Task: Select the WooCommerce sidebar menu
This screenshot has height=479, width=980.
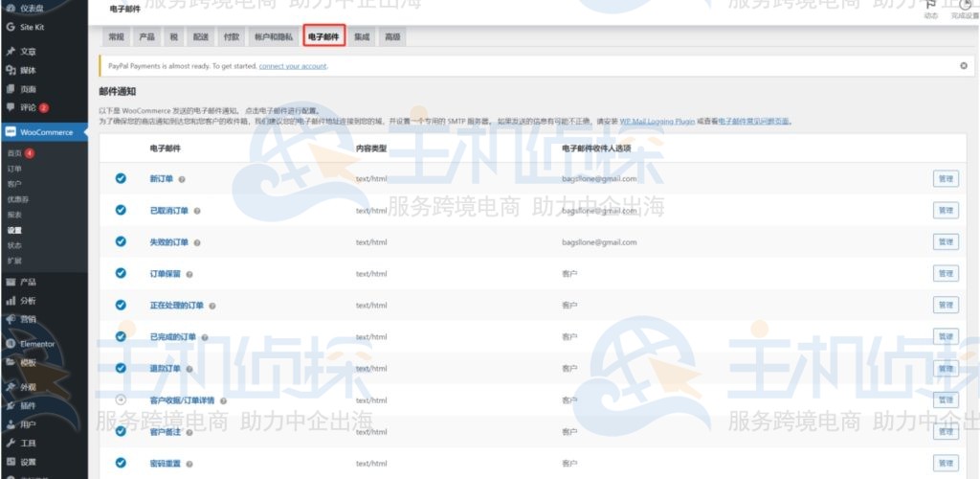Action: pyautogui.click(x=46, y=132)
